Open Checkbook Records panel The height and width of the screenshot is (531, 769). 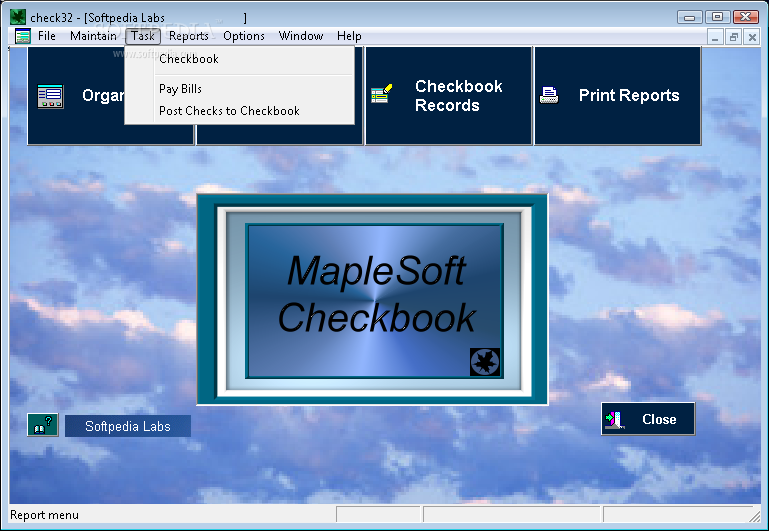pos(448,96)
